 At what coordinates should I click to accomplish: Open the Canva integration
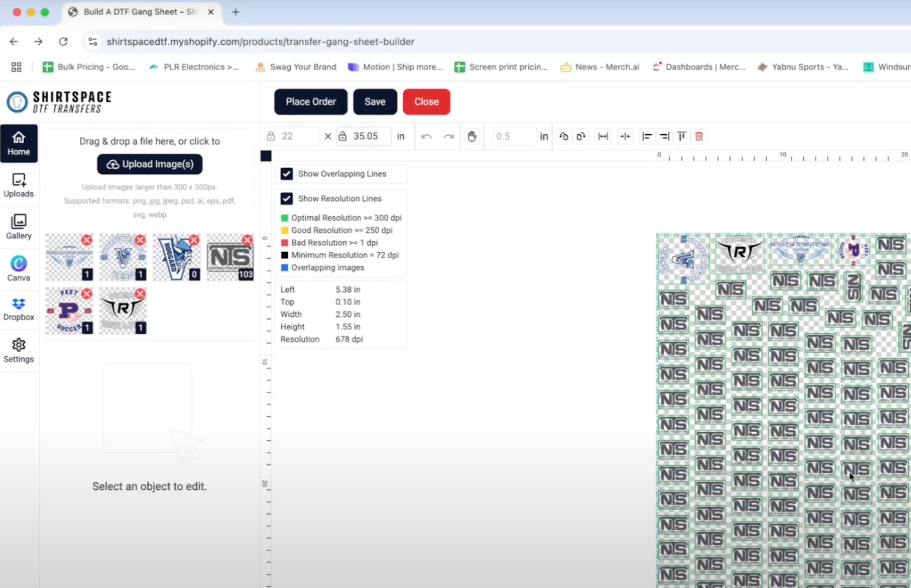tap(19, 269)
